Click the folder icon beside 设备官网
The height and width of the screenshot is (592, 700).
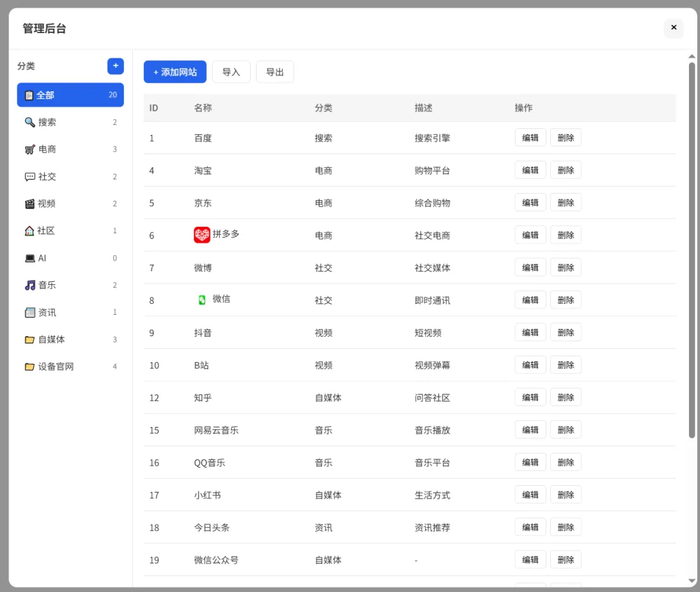[x=29, y=367]
